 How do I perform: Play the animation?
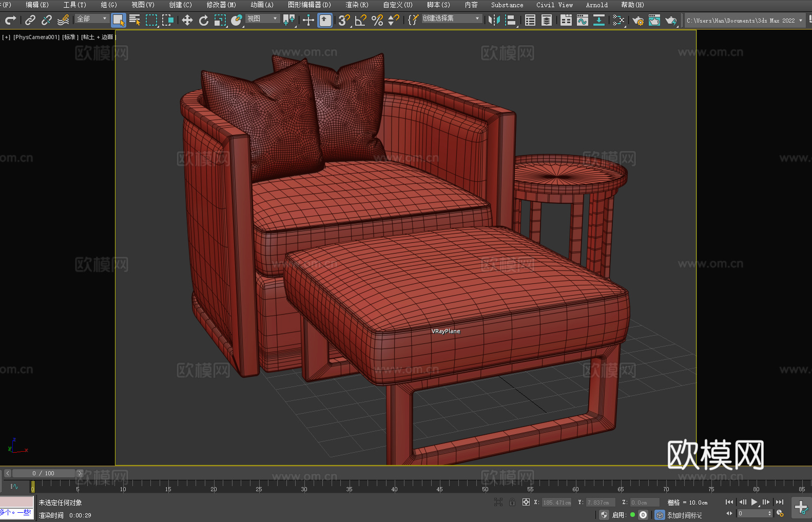[755, 502]
